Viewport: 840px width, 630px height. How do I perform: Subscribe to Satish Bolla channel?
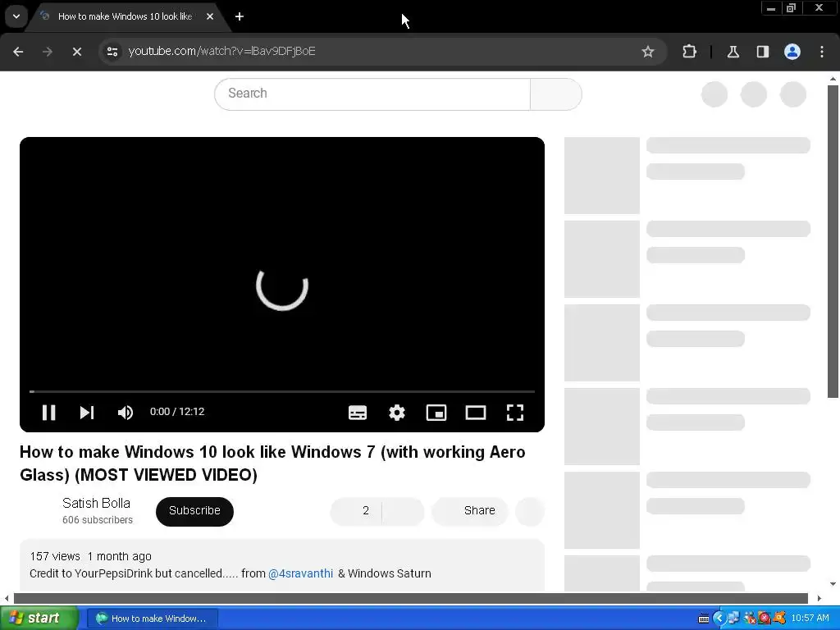tap(194, 511)
